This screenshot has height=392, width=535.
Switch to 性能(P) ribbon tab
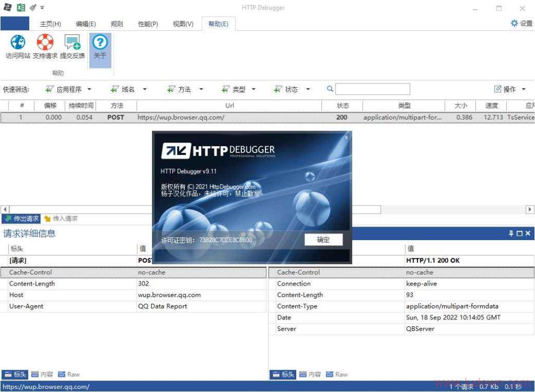pos(148,24)
